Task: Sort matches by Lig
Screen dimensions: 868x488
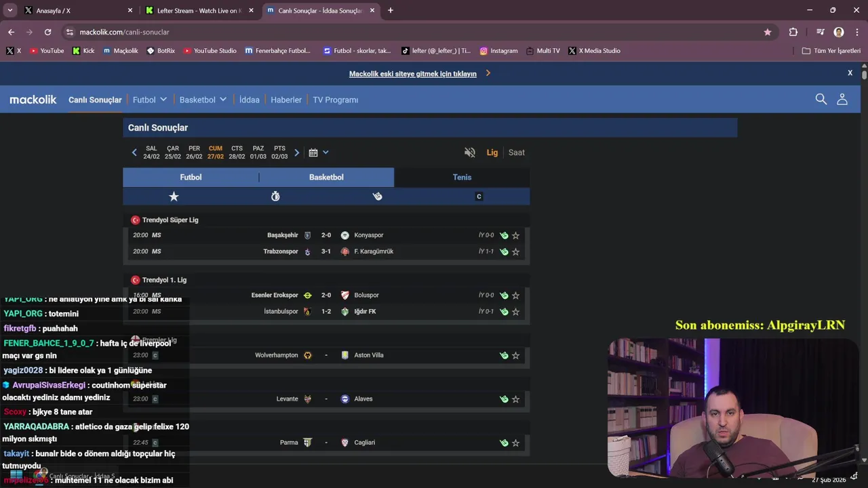Action: [x=492, y=152]
